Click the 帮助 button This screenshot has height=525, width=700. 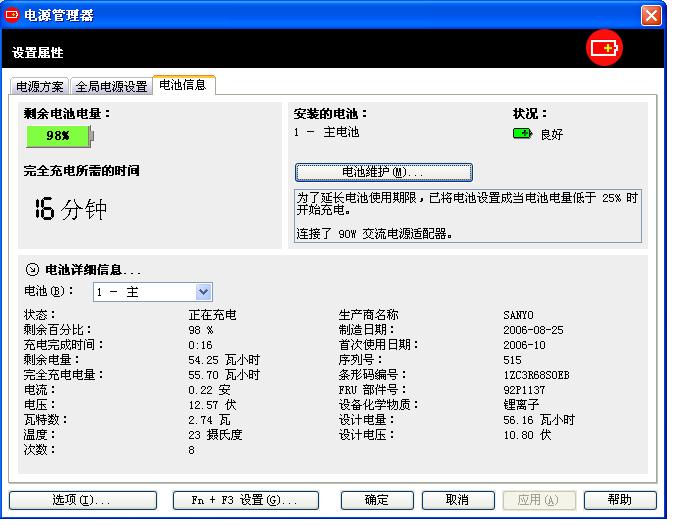click(x=620, y=500)
